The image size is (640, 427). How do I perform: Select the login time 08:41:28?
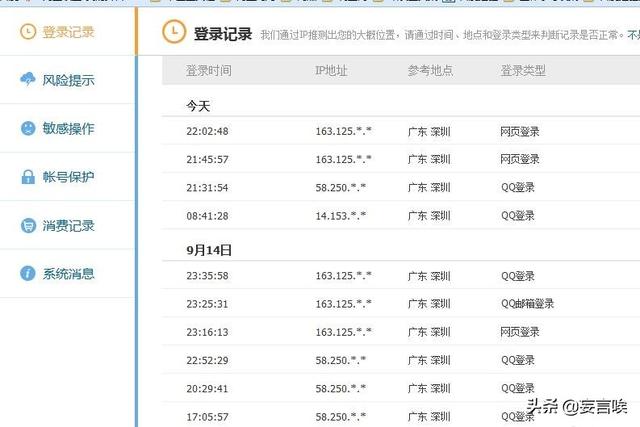pyautogui.click(x=207, y=216)
